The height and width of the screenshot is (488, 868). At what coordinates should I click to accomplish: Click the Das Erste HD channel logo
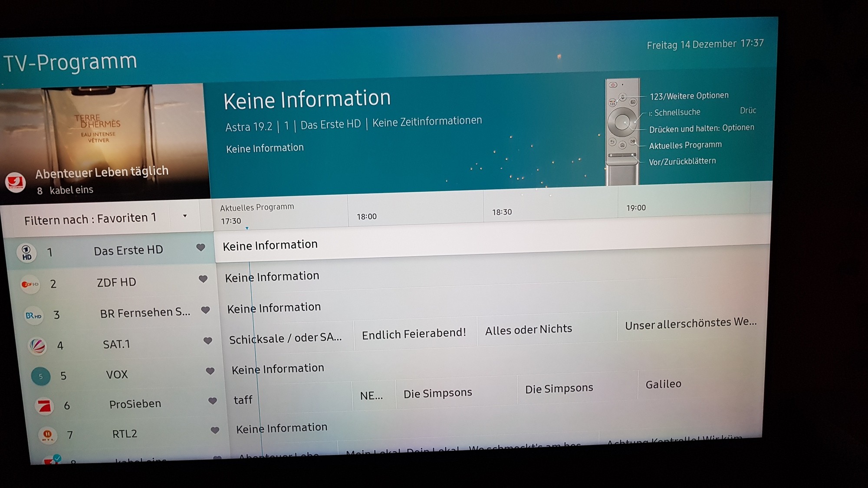tap(26, 253)
